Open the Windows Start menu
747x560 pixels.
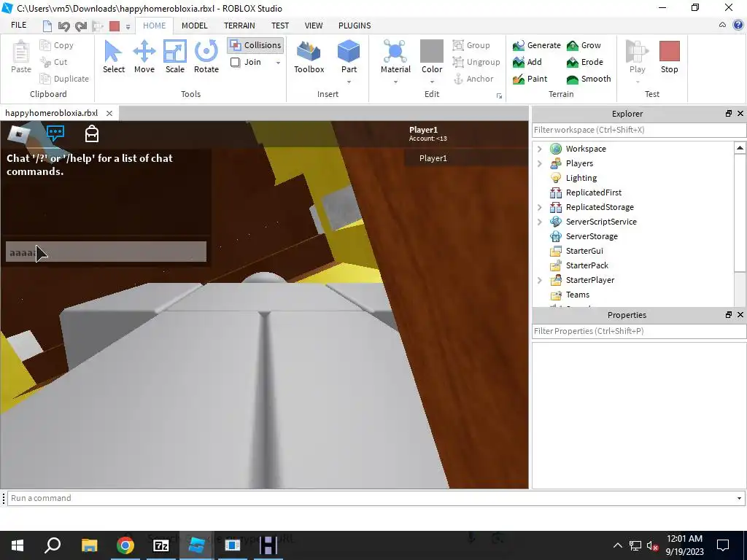[18, 545]
